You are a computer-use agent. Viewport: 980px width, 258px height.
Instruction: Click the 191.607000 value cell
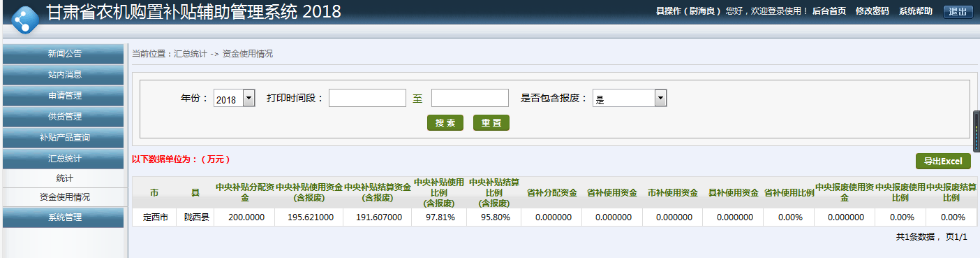pyautogui.click(x=377, y=217)
